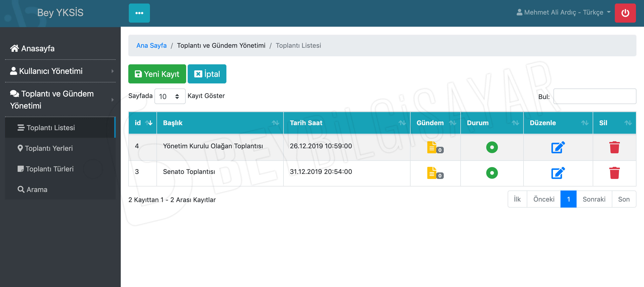
Task: Open records-per-page dropdown showing 10
Action: (170, 96)
